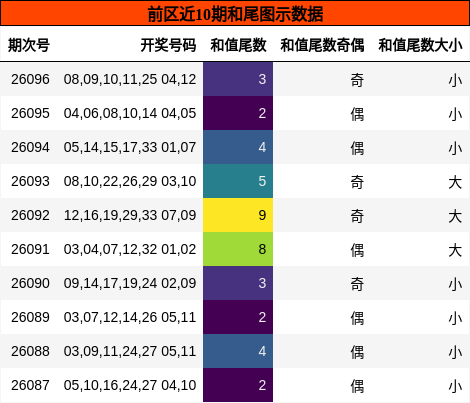470x403 pixels.
Task: Click the title 前区近10期和尾图示数据
Action: click(x=235, y=14)
